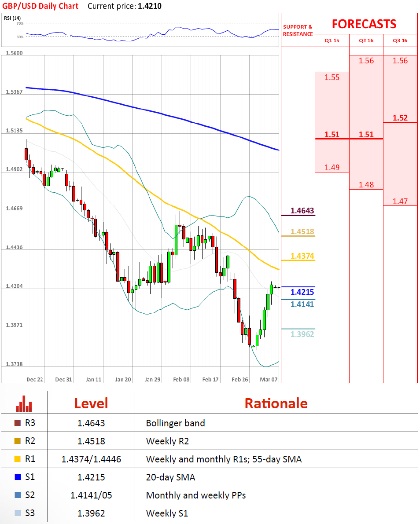
Task: Click the SUPPORT & RESISTANCE column header
Action: click(298, 30)
